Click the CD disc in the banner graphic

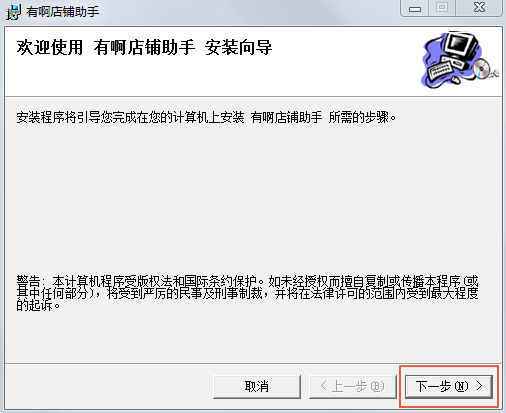(481, 68)
